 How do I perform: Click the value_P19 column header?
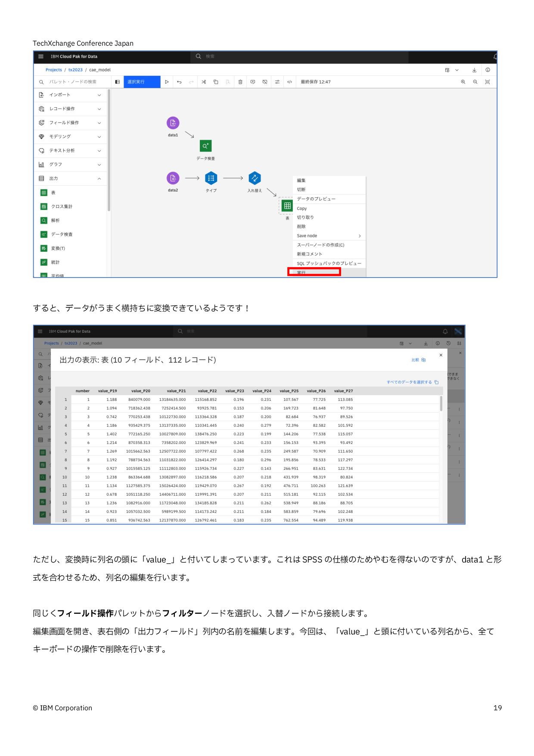pos(107,391)
